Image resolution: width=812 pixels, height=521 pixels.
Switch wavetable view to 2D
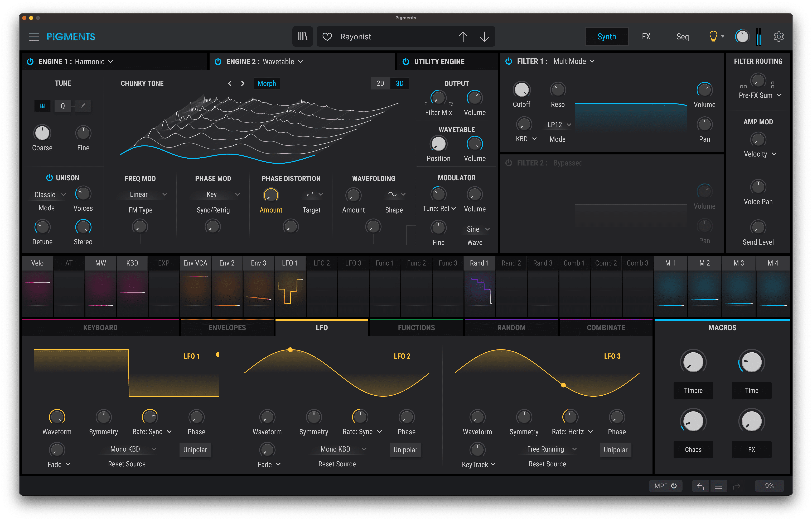tap(380, 84)
